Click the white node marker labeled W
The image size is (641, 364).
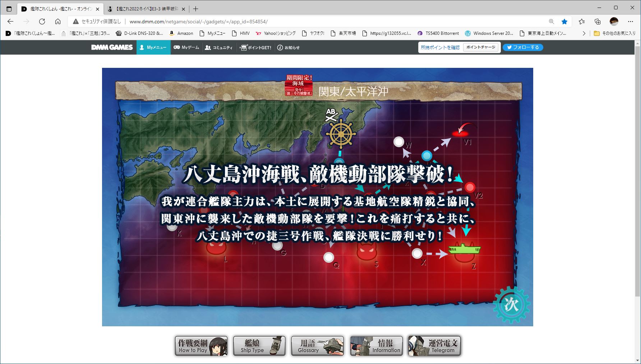(x=398, y=142)
